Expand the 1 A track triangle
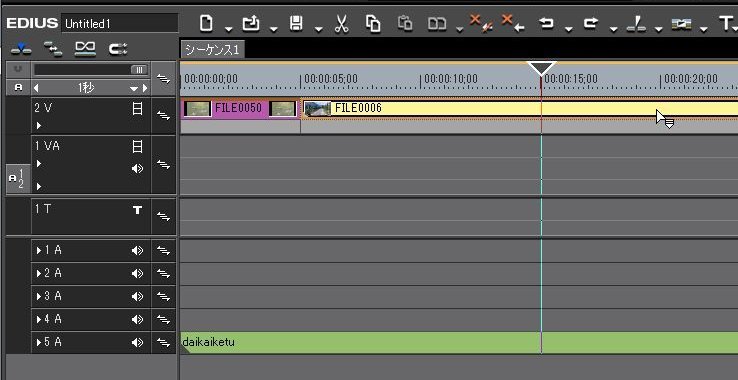The height and width of the screenshot is (380, 738). tap(39, 251)
